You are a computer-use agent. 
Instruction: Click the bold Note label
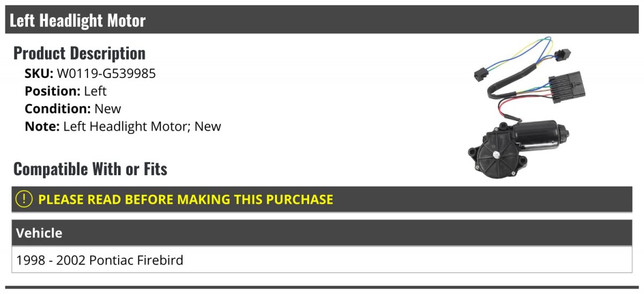click(x=42, y=127)
